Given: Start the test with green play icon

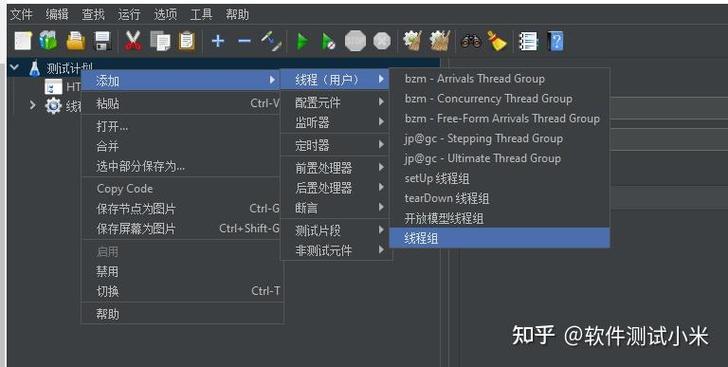Looking at the screenshot, I should [x=302, y=42].
